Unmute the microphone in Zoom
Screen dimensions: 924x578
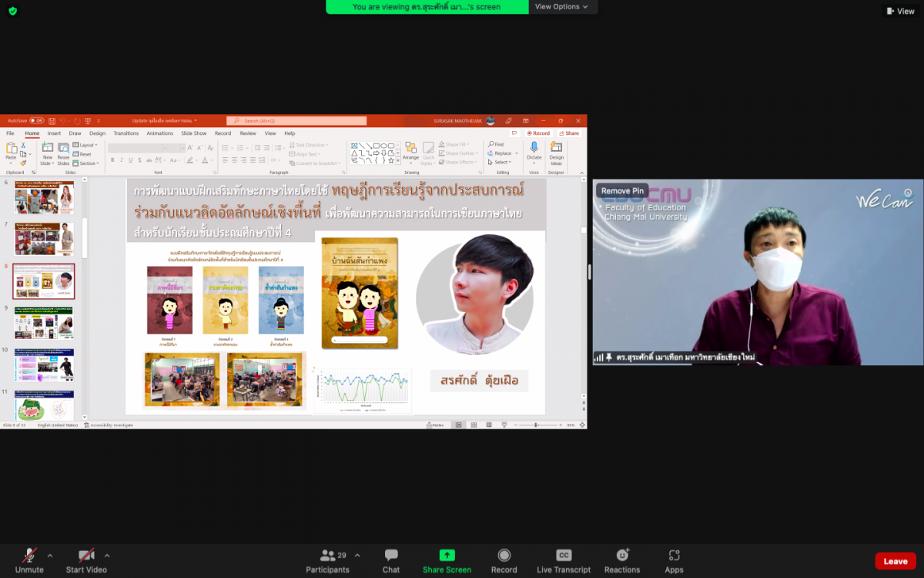pos(29,560)
